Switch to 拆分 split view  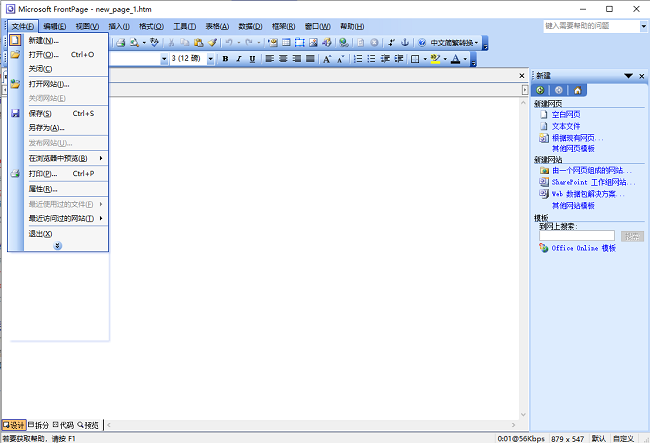39,424
